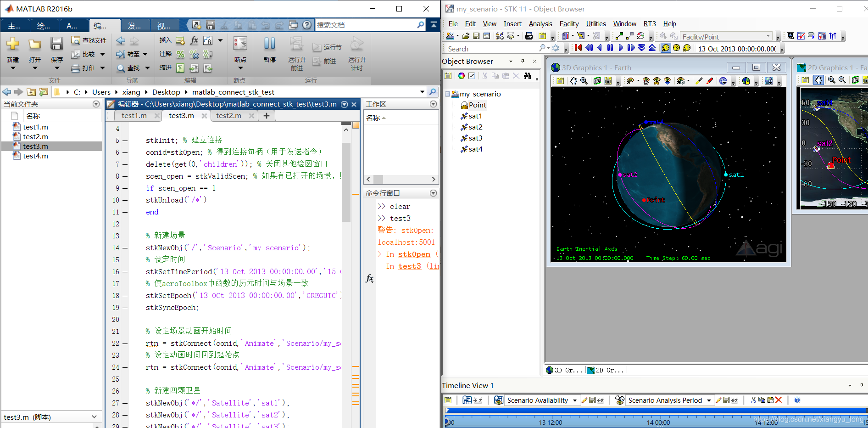The image size is (868, 428).
Task: Switch to the test2.m editor tab
Action: point(229,116)
